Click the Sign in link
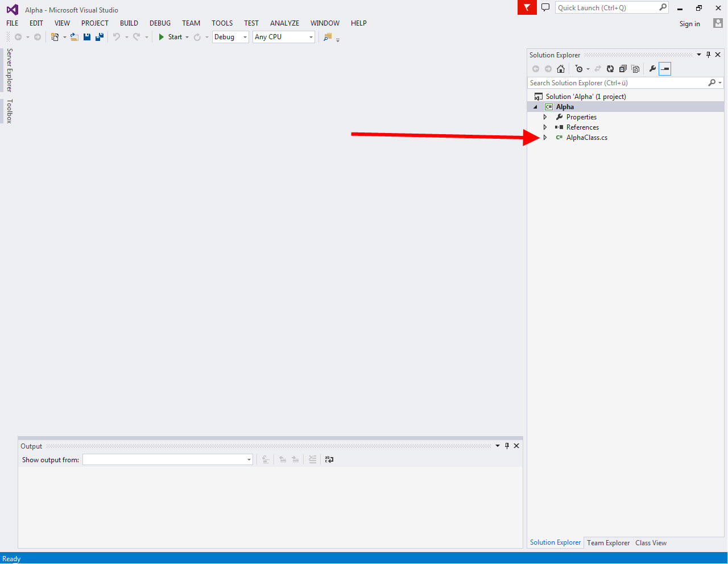Image resolution: width=728 pixels, height=564 pixels. 690,24
